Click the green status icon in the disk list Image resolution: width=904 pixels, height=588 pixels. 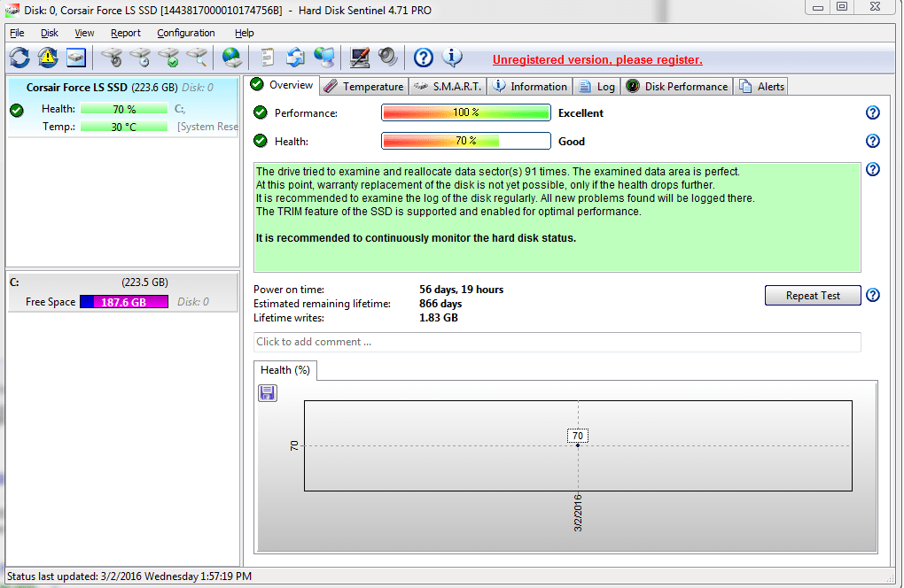[x=17, y=110]
